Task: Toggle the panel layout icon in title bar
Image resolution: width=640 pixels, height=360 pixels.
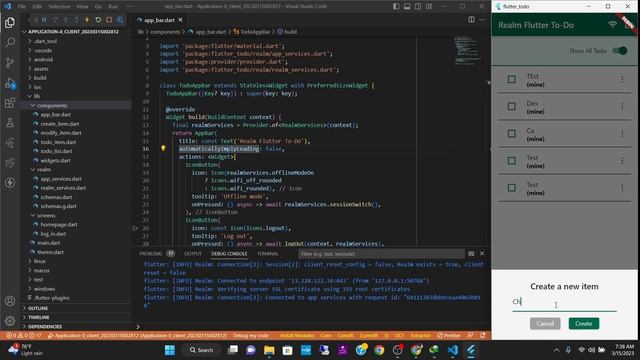Action: click(407, 7)
